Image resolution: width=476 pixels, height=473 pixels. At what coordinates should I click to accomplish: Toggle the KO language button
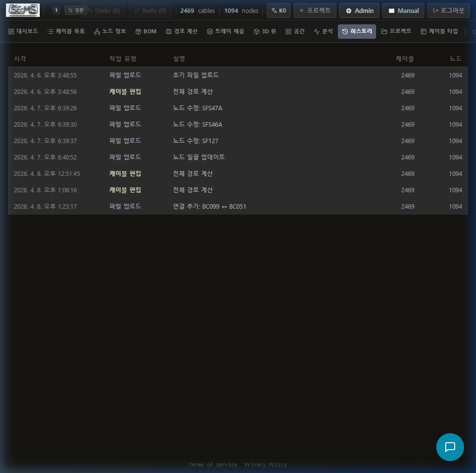pyautogui.click(x=279, y=10)
